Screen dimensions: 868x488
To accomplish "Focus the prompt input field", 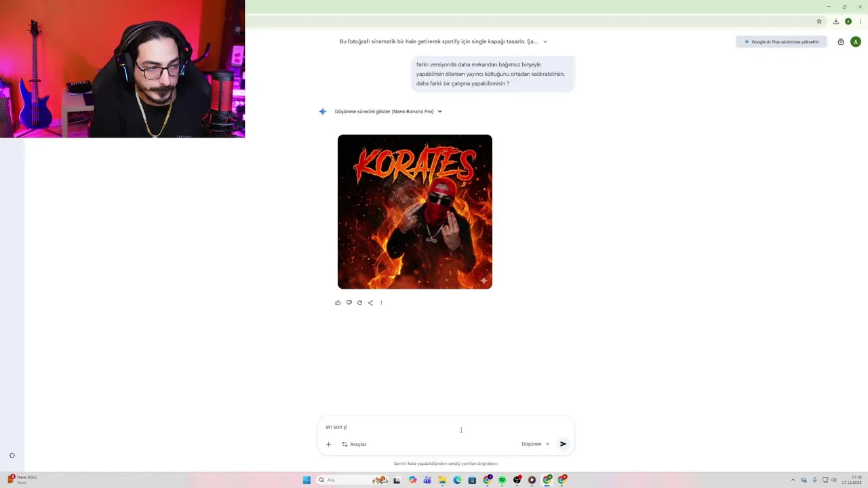I will 446,427.
